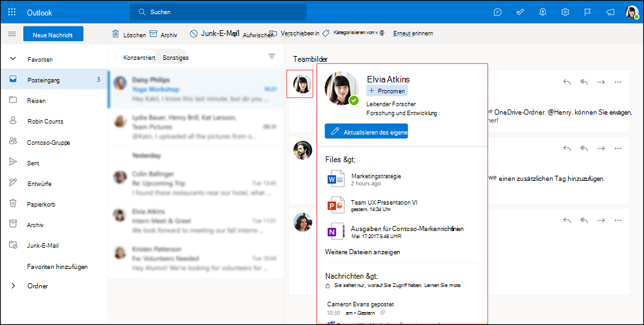Open the message list filter icon

point(271,56)
